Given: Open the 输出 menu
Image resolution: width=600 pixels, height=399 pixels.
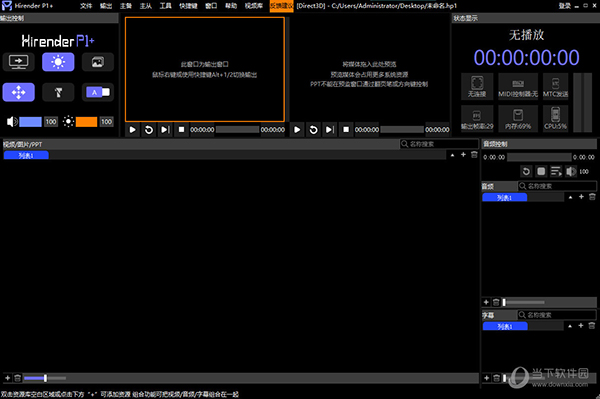Looking at the screenshot, I should tap(106, 6).
